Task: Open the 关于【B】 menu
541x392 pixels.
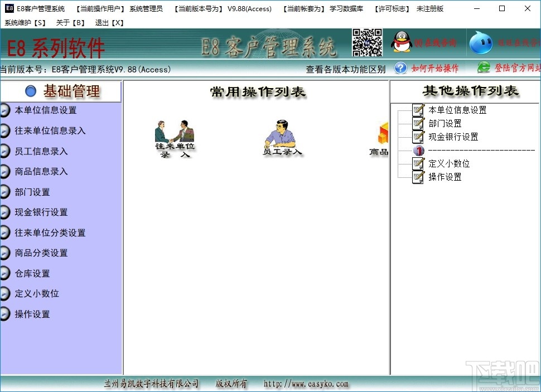Action: click(70, 23)
